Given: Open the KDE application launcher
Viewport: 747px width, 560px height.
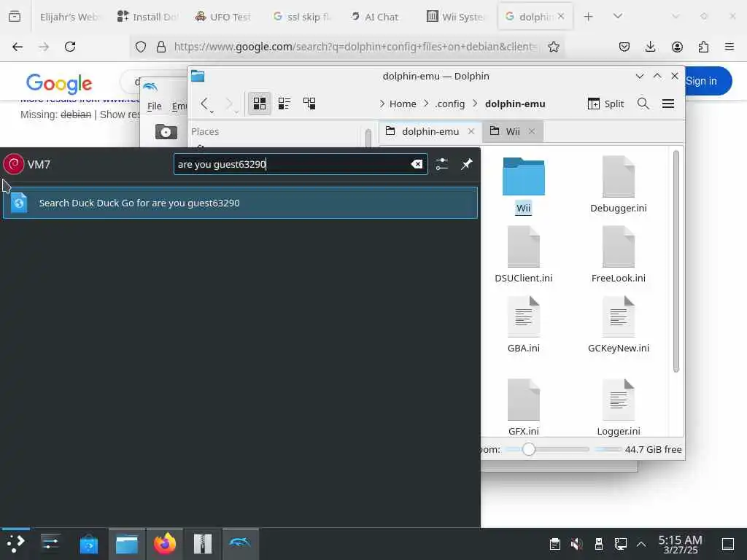Looking at the screenshot, I should tap(16, 543).
